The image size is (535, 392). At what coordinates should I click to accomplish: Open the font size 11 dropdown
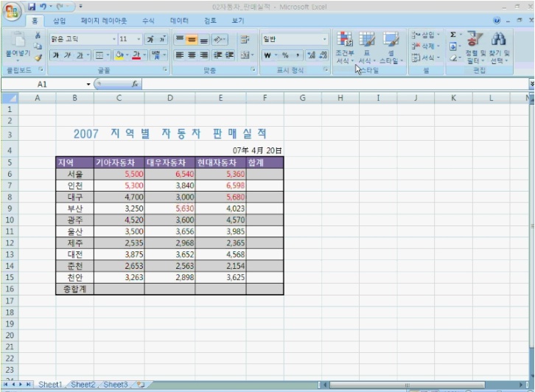pyautogui.click(x=139, y=39)
